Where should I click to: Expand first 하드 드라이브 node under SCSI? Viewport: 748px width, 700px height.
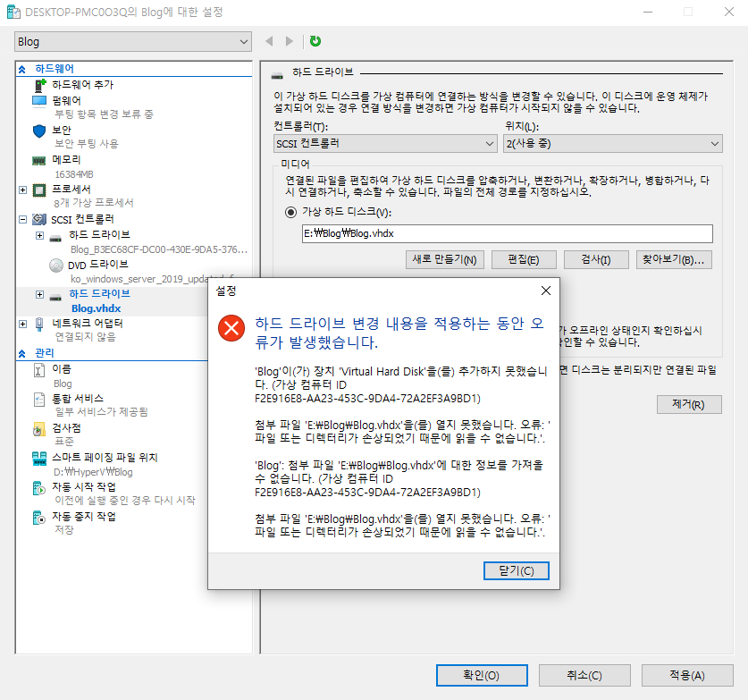point(39,236)
